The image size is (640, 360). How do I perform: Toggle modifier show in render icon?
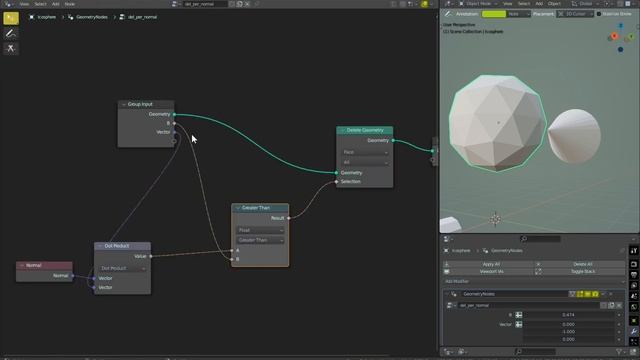(x=596, y=294)
